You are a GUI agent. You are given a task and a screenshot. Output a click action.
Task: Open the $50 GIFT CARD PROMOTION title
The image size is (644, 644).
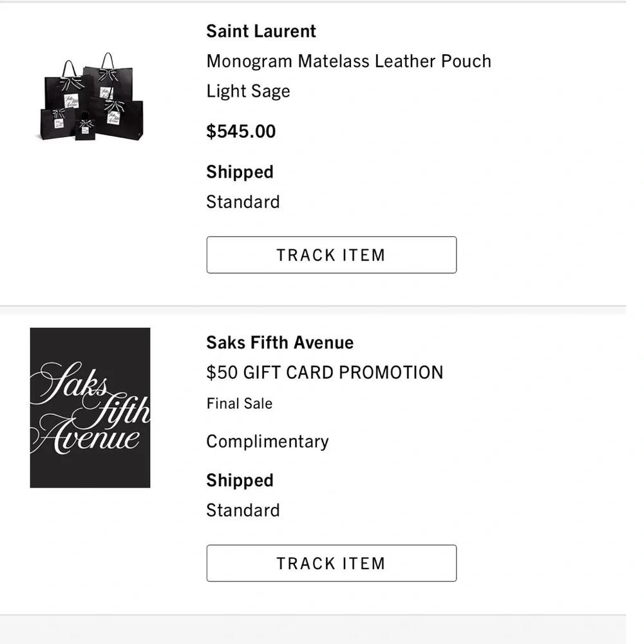(x=325, y=372)
